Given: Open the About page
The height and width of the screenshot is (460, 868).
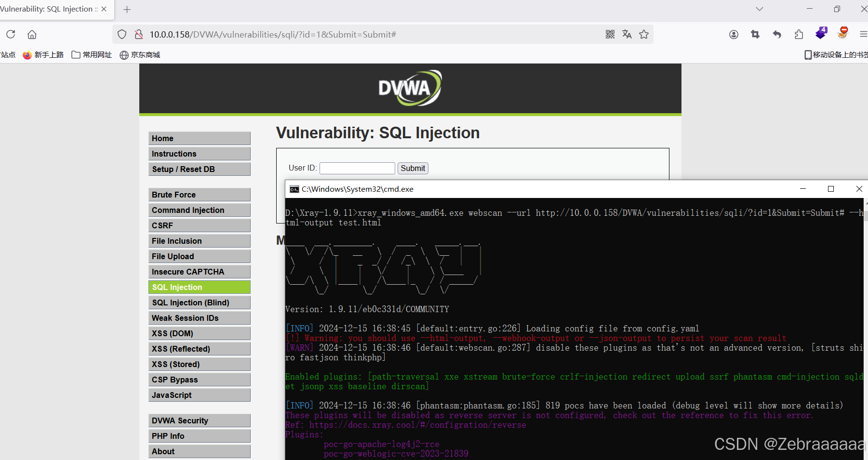Looking at the screenshot, I should [x=200, y=451].
